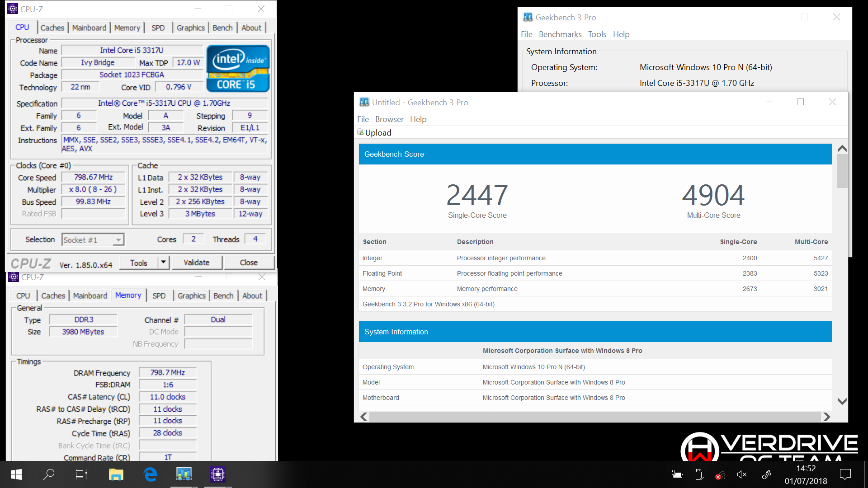The image size is (868, 488).
Task: Open Caches tab in lower CPU-Z window
Action: click(x=53, y=296)
